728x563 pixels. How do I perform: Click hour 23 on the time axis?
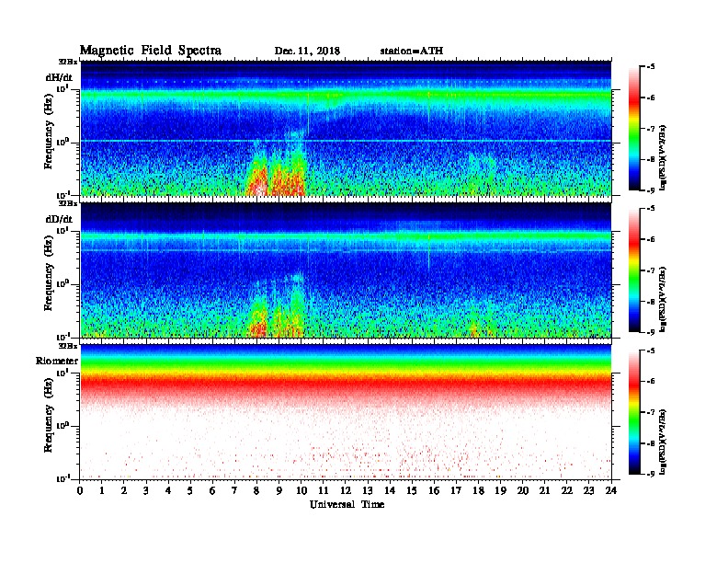point(589,491)
